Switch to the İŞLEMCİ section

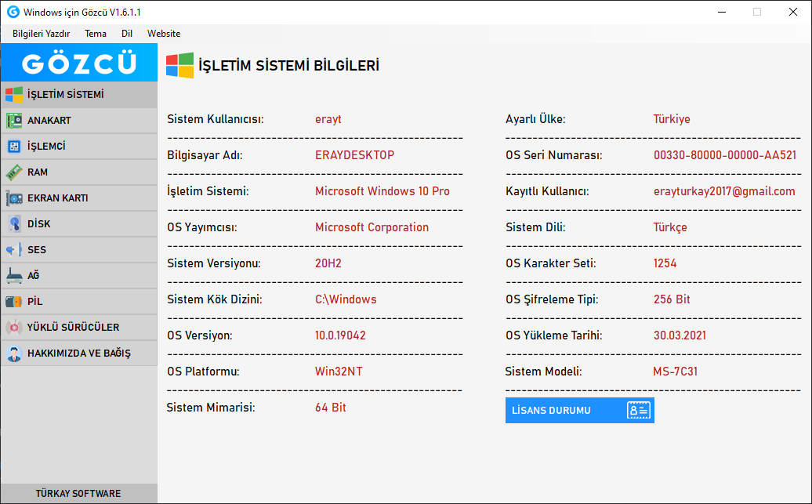(79, 146)
